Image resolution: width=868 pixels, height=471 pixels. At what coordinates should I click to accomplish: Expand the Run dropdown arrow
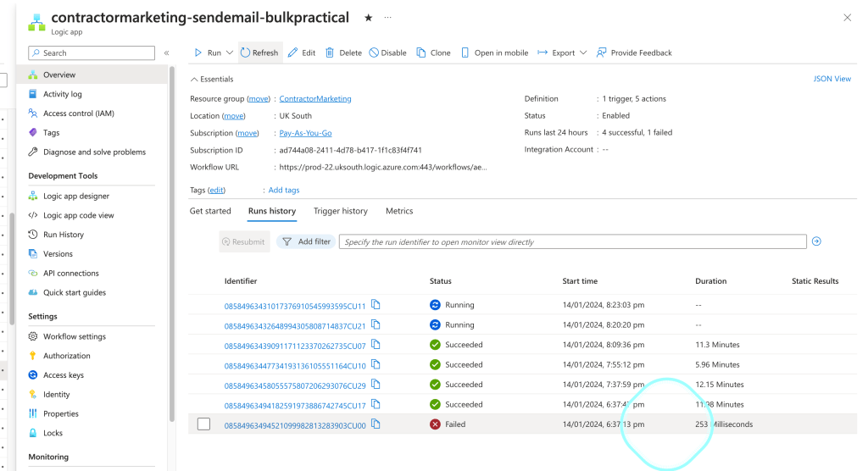[x=229, y=53]
